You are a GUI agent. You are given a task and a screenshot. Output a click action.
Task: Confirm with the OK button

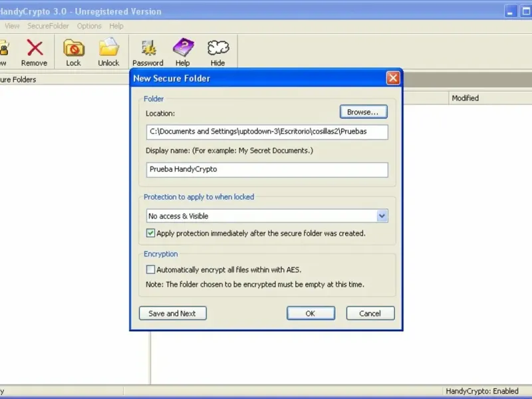[x=311, y=313]
